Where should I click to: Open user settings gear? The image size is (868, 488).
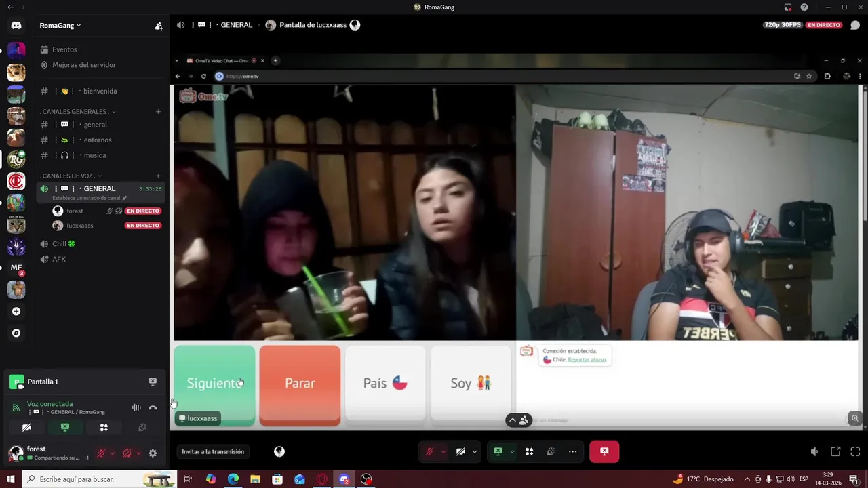(153, 453)
